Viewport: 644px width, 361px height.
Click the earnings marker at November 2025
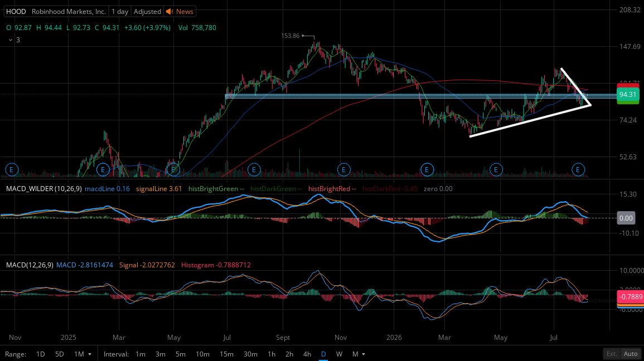tap(344, 169)
